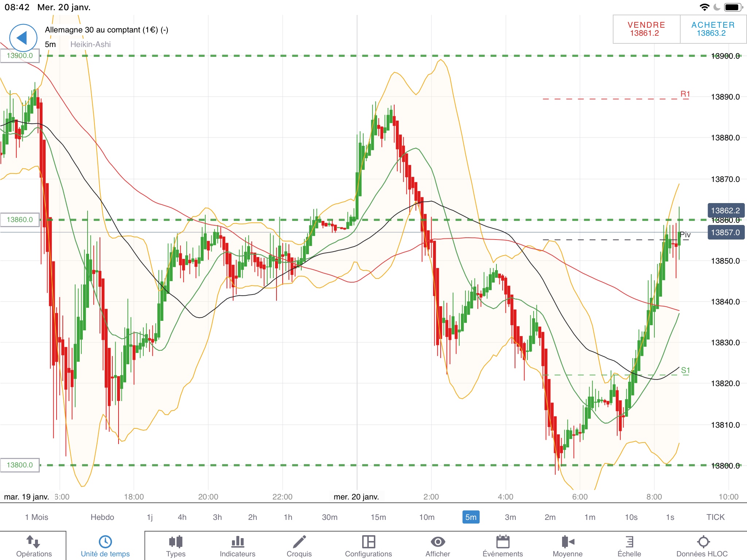Switch to the 1h timeframe
This screenshot has width=747, height=560.
tap(288, 517)
